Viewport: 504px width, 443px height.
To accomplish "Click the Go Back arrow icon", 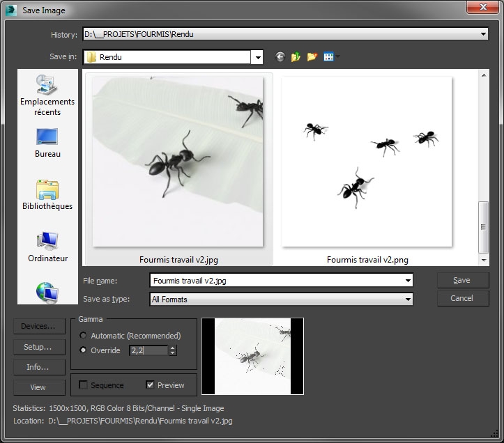I will [x=280, y=57].
